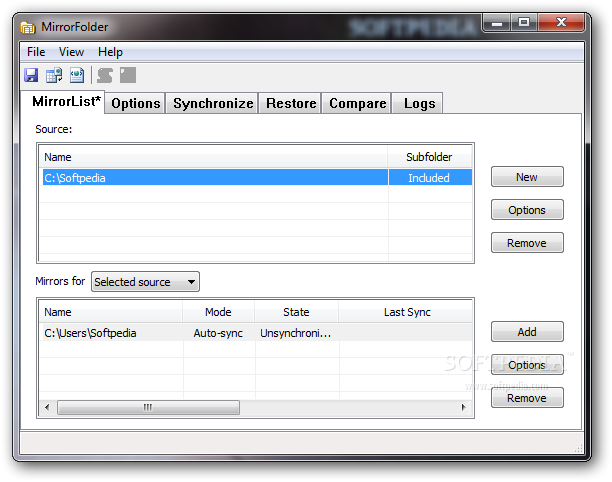Open the File menu

[x=36, y=52]
